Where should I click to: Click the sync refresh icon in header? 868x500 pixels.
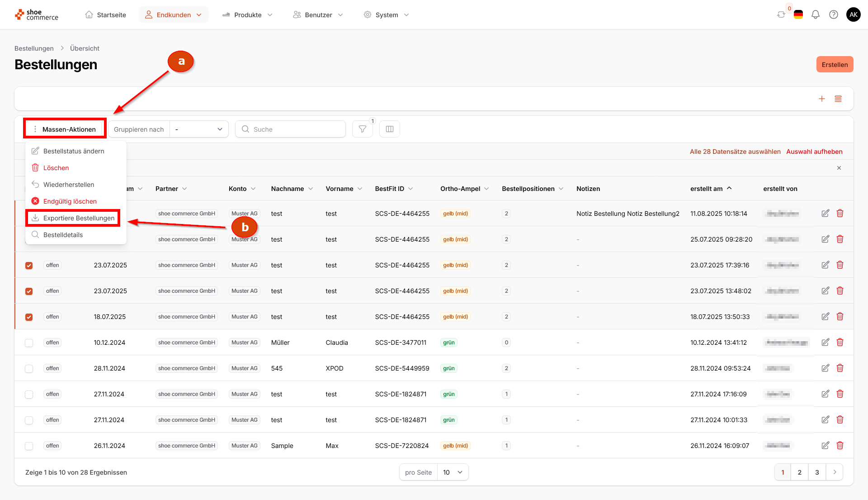click(781, 14)
